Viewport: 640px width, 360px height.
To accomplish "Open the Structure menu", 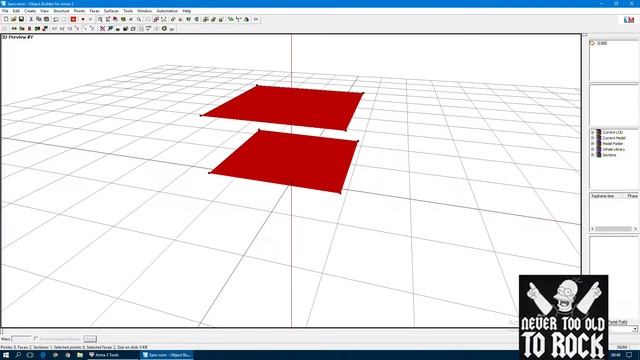I will click(61, 11).
